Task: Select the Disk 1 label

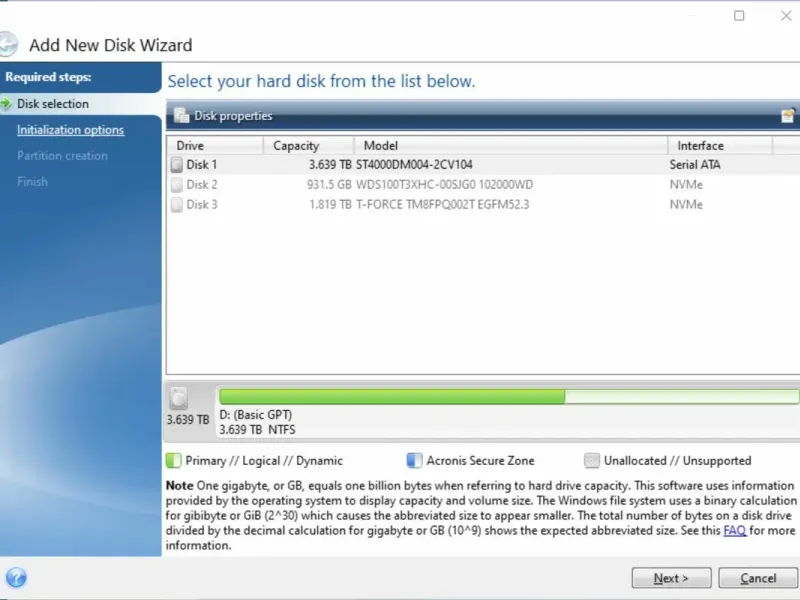Action: (202, 164)
